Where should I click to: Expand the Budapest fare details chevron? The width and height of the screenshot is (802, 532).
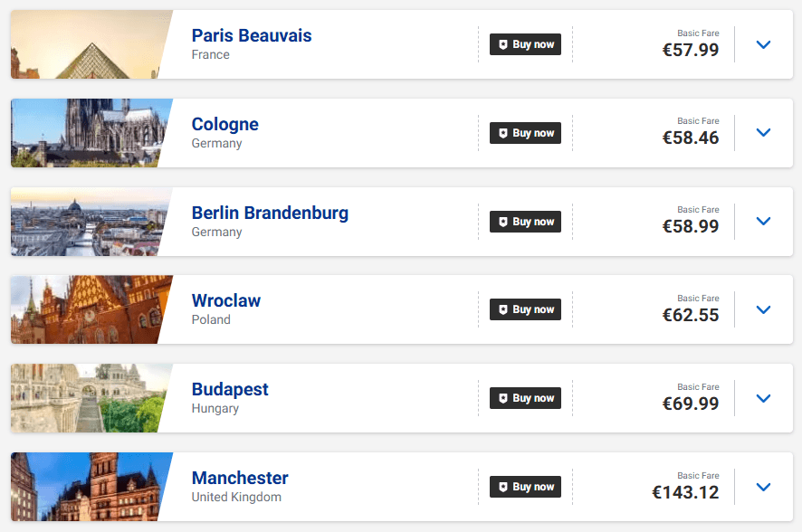coord(763,398)
